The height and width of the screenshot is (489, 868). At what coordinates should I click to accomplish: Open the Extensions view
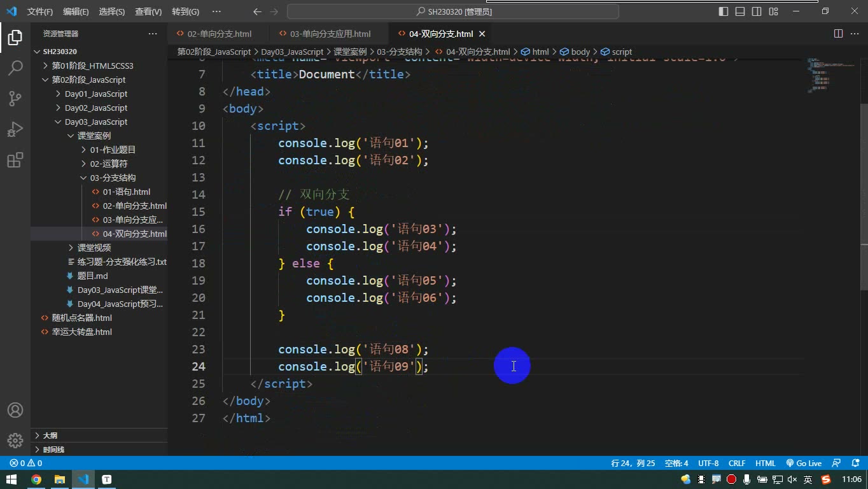(15, 159)
